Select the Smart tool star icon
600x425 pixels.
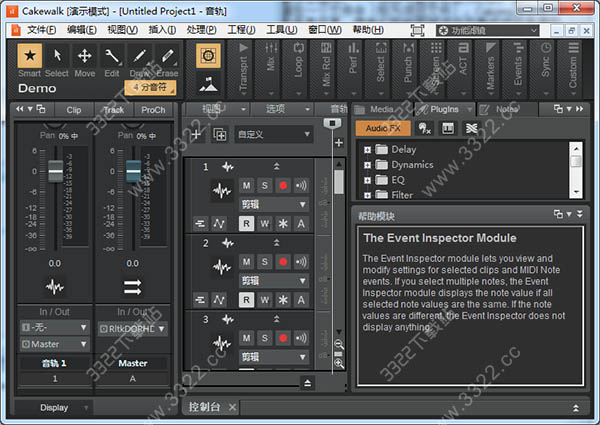click(x=30, y=56)
